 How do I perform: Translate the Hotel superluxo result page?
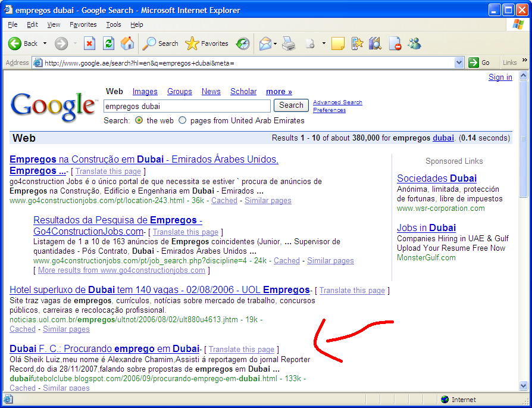352,291
